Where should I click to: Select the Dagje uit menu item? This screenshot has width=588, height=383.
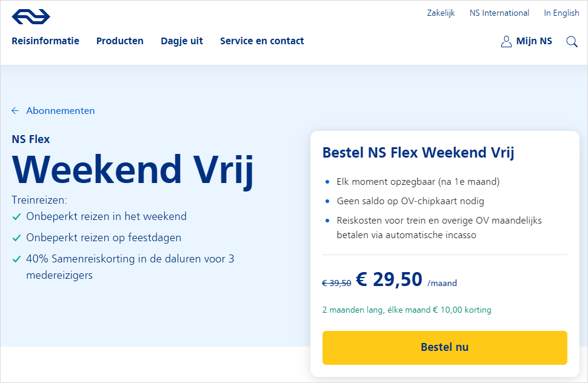coord(182,41)
